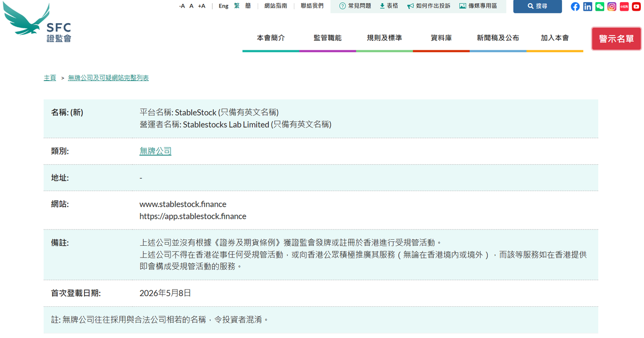Open the 資料庫 menu
This screenshot has height=338, width=644.
click(x=441, y=38)
